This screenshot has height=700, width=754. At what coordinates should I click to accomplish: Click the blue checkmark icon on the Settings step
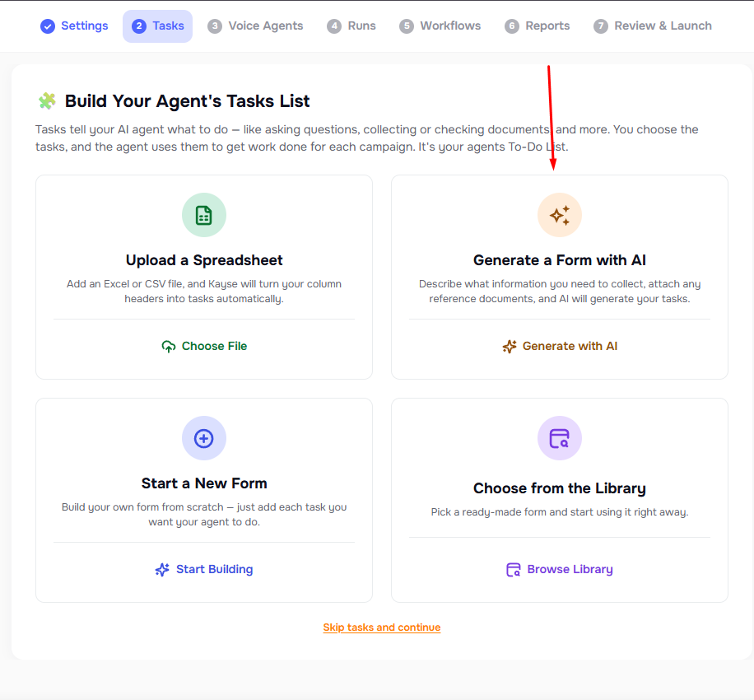coord(48,26)
